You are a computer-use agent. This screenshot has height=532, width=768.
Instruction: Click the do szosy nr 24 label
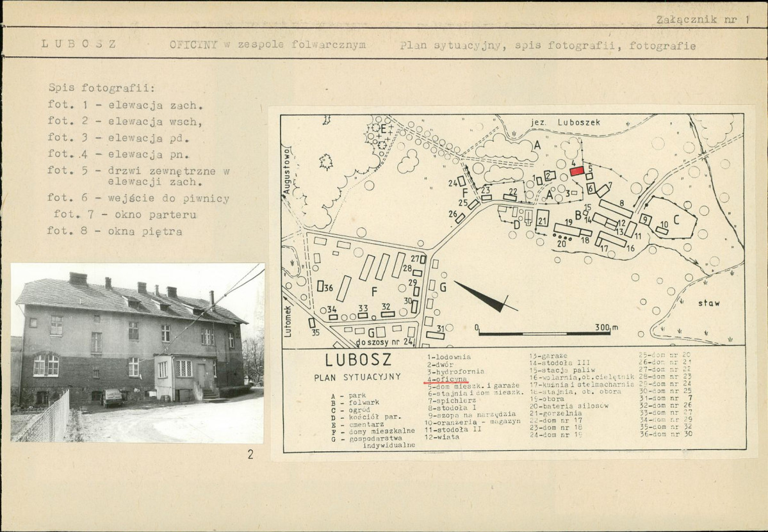coord(386,342)
